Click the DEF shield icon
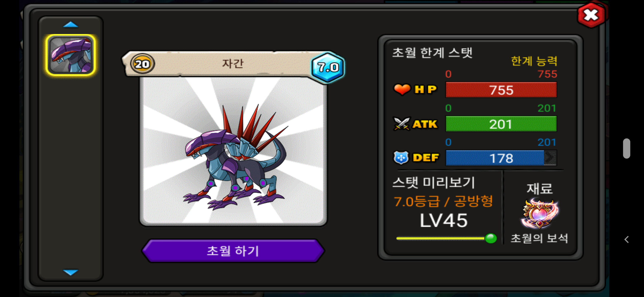Image resolution: width=644 pixels, height=297 pixels. coord(401,158)
